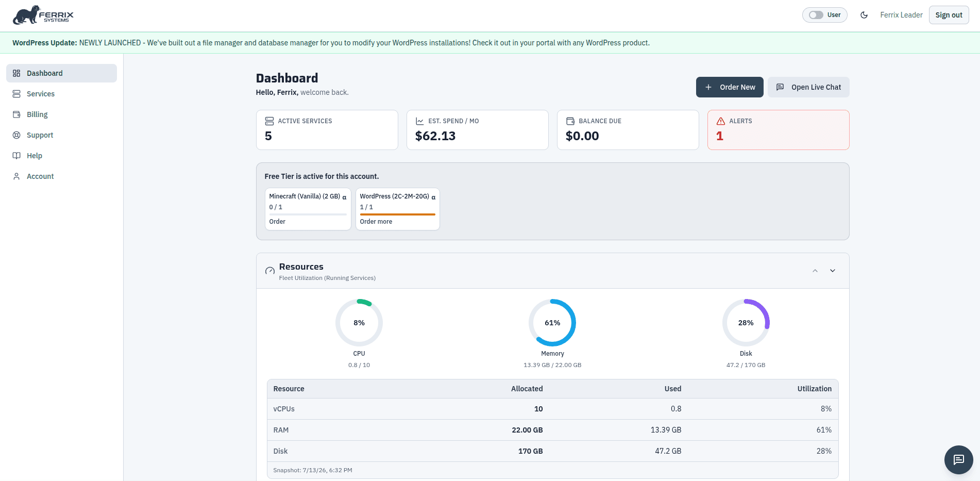
Task: Toggle dark mode moon icon
Action: pos(864,15)
